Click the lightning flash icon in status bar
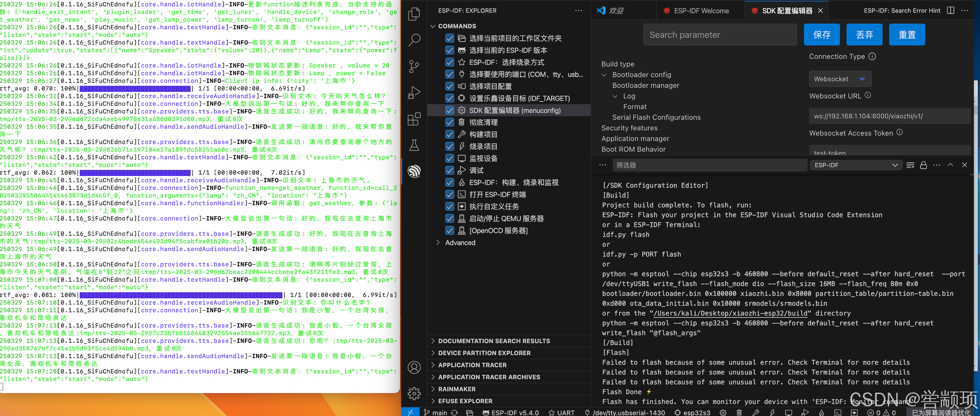 pyautogui.click(x=772, y=412)
